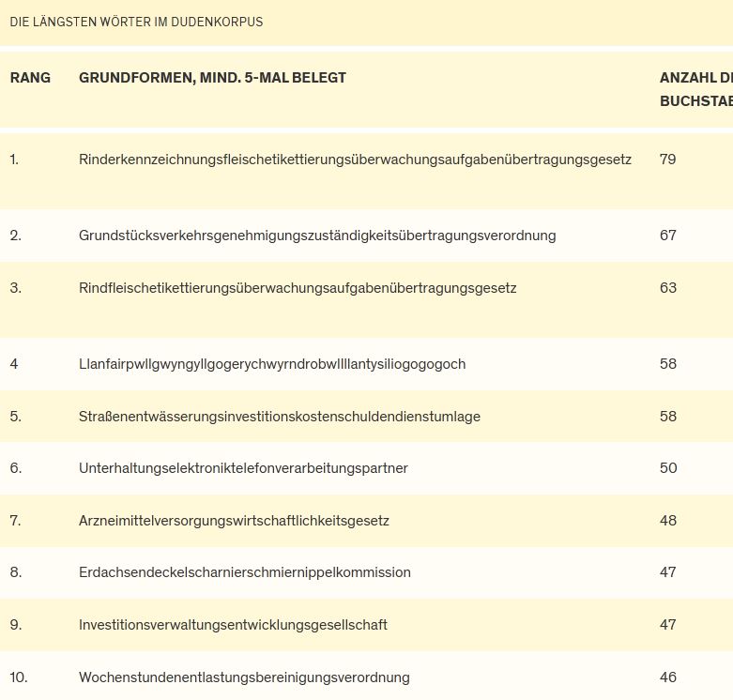
Task: Select the "Grundformen, mind. 5-mal belegt" header
Action: tap(212, 78)
